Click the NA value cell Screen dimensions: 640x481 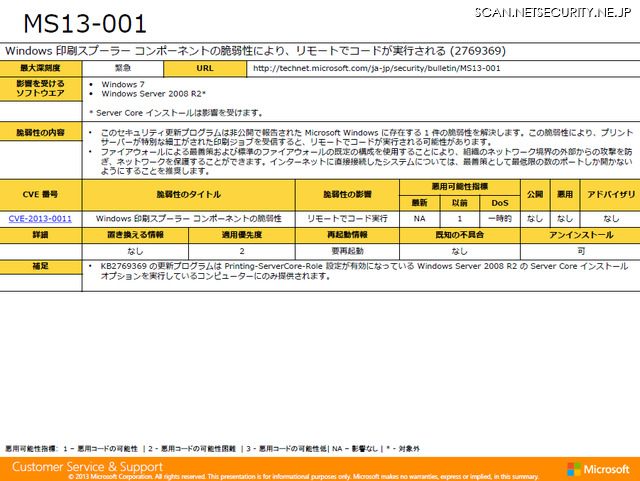point(420,219)
